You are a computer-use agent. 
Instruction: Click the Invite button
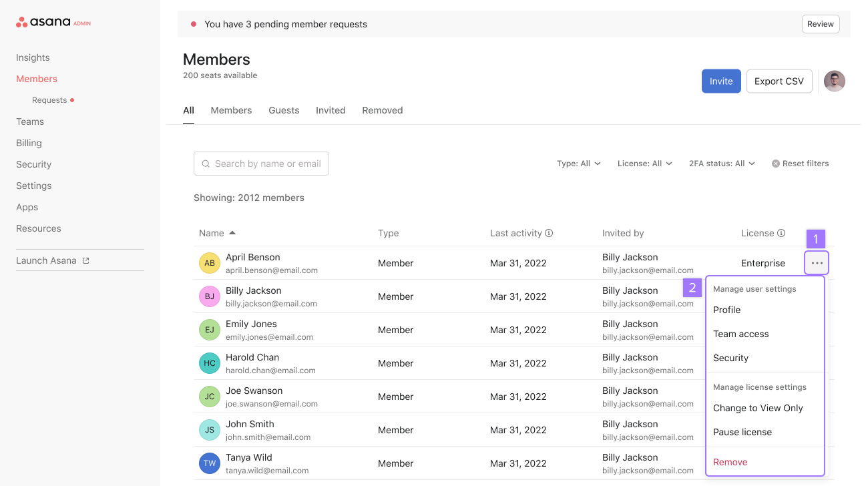coord(721,81)
